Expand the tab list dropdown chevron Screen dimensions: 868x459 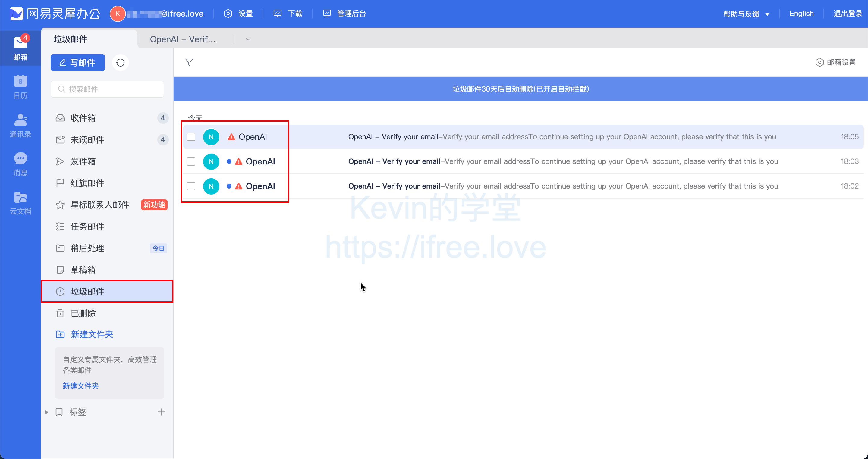pos(248,39)
